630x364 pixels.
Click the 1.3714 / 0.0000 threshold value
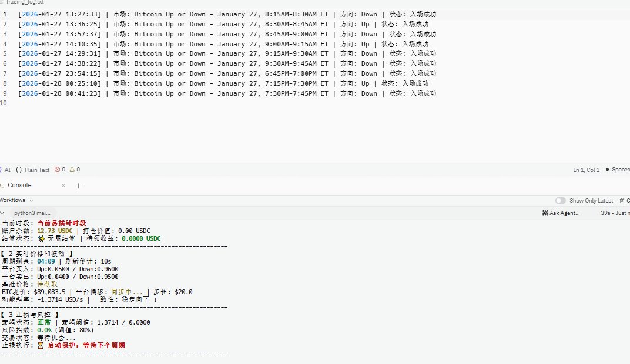point(123,323)
